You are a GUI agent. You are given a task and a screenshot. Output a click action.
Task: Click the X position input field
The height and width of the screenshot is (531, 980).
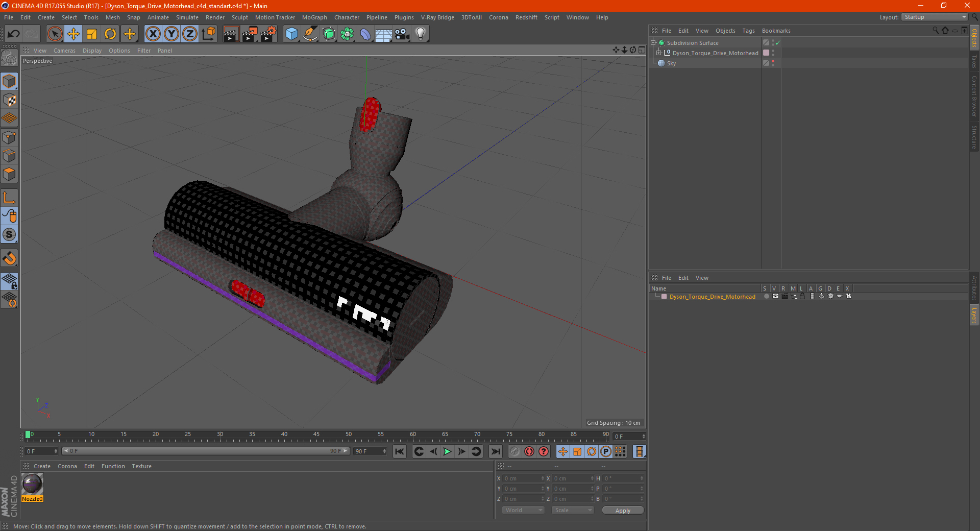click(x=523, y=478)
